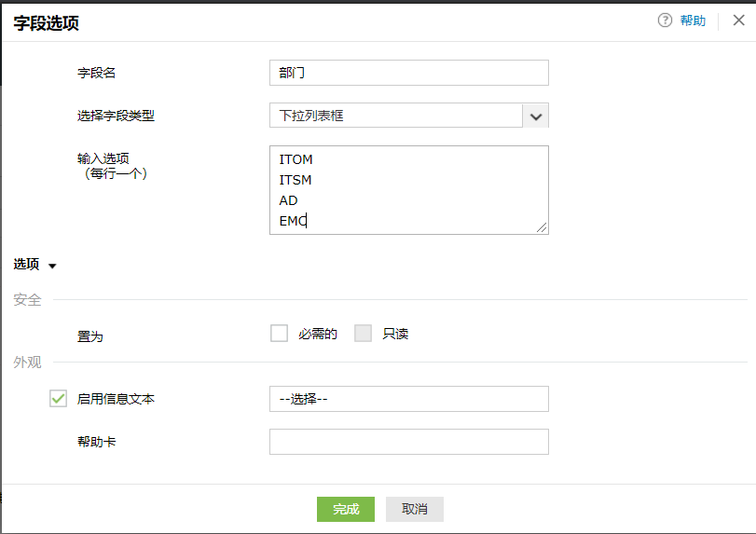The height and width of the screenshot is (534, 756).
Task: Open the --选择-- info text dropdown
Action: click(408, 399)
